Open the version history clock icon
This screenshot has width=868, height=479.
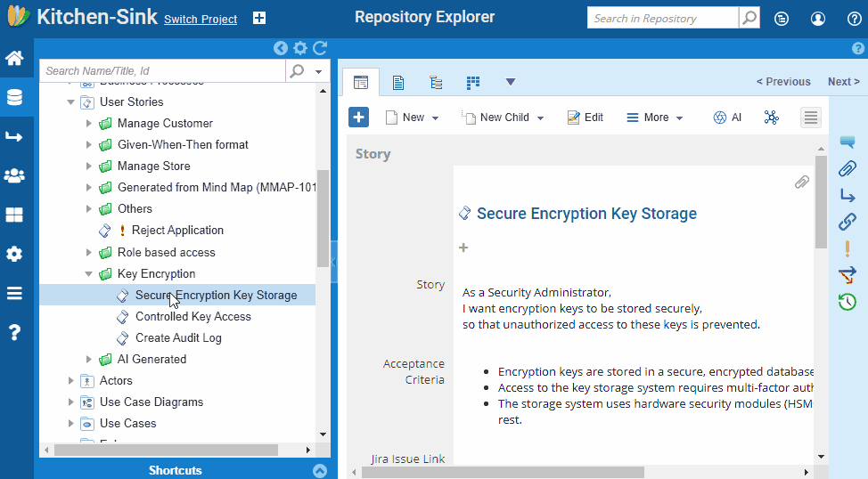(847, 302)
